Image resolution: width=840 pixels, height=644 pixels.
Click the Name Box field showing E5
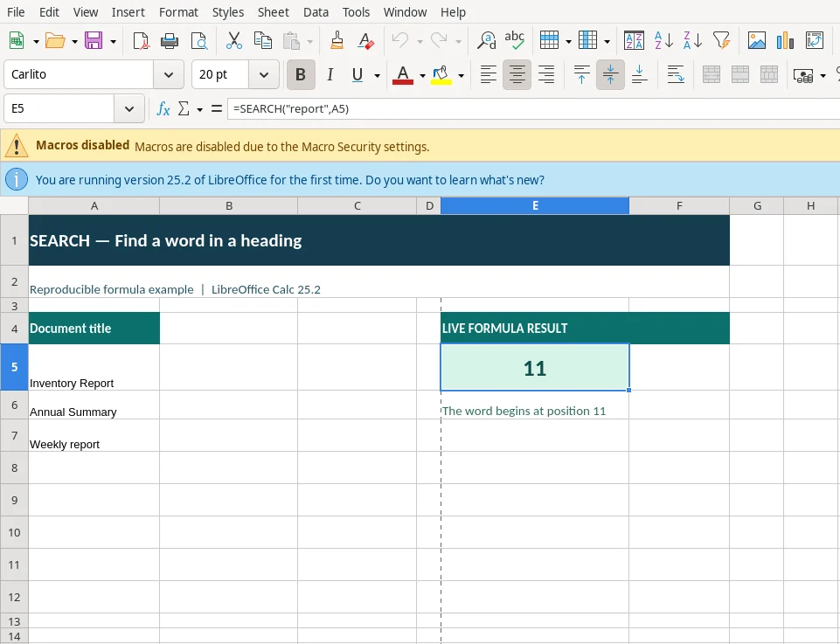(x=59, y=108)
